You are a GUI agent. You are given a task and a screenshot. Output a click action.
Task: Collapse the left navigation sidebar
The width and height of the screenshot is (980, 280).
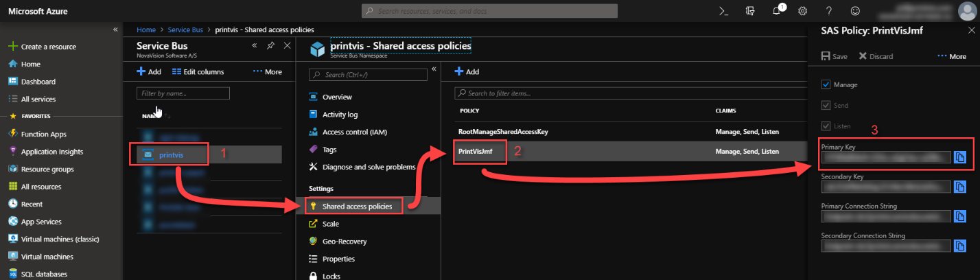[x=115, y=30]
